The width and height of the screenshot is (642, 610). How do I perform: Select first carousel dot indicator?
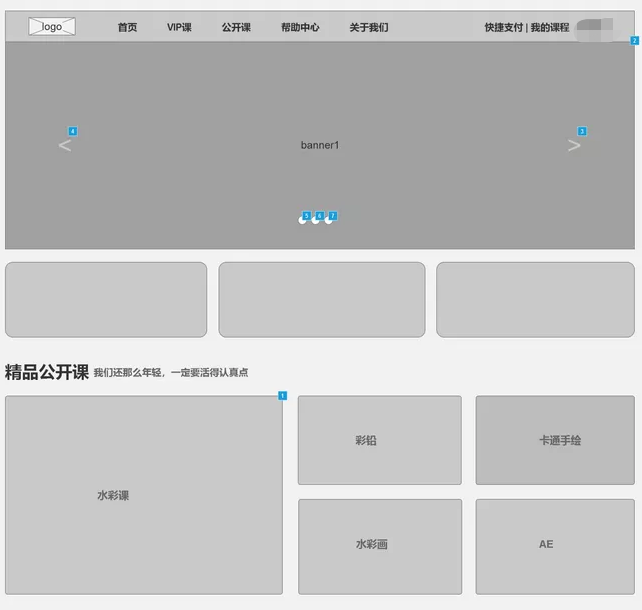(302, 220)
